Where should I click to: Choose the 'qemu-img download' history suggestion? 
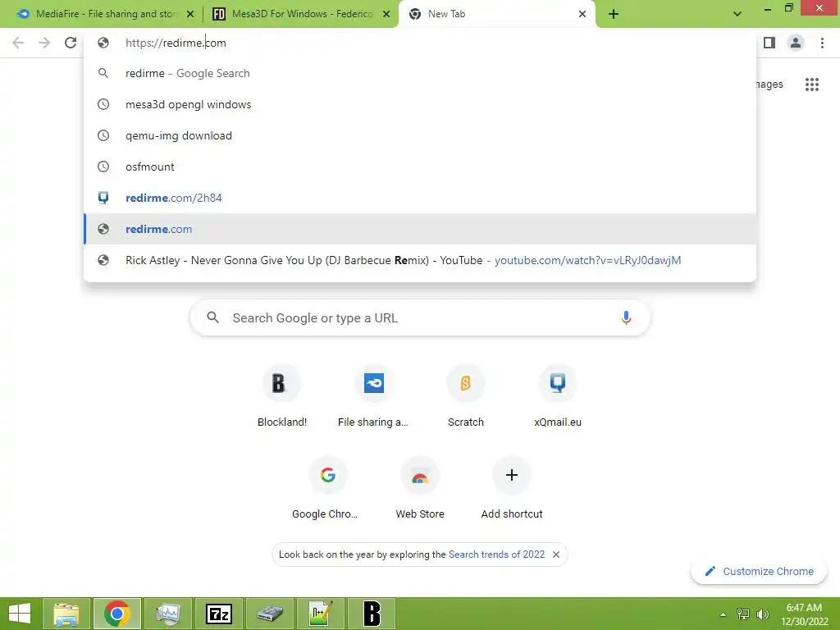pyautogui.click(x=420, y=135)
